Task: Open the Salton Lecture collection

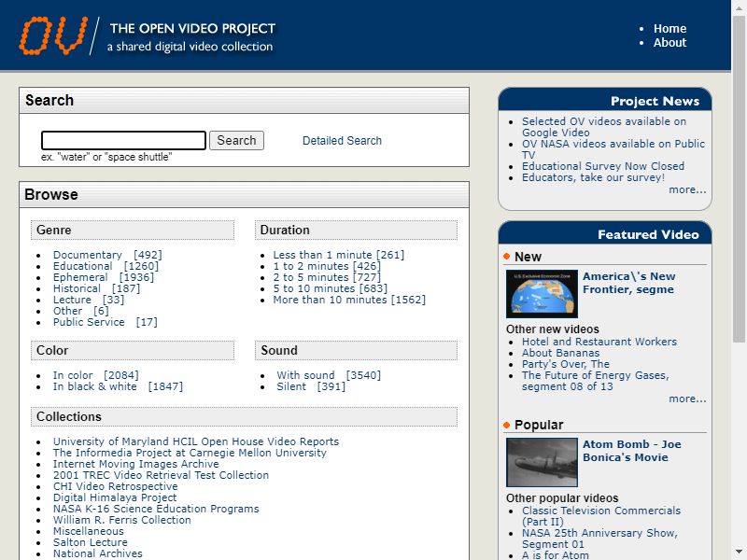Action: click(x=90, y=542)
